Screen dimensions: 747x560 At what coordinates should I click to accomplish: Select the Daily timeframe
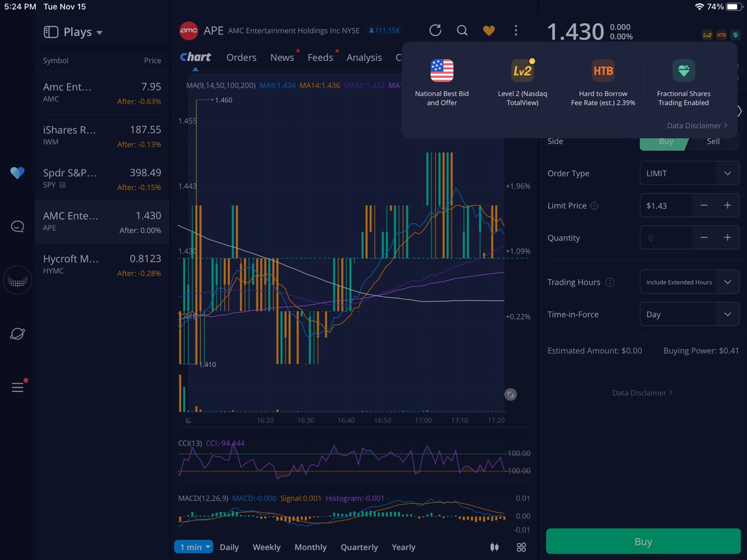tap(229, 547)
